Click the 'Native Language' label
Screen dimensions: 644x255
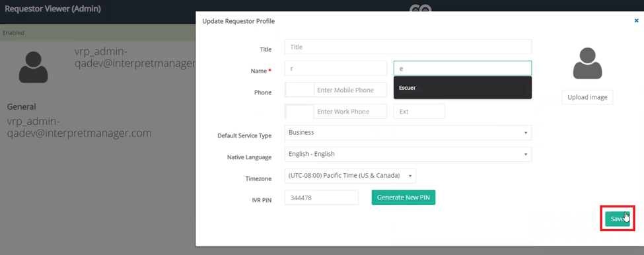coord(249,157)
